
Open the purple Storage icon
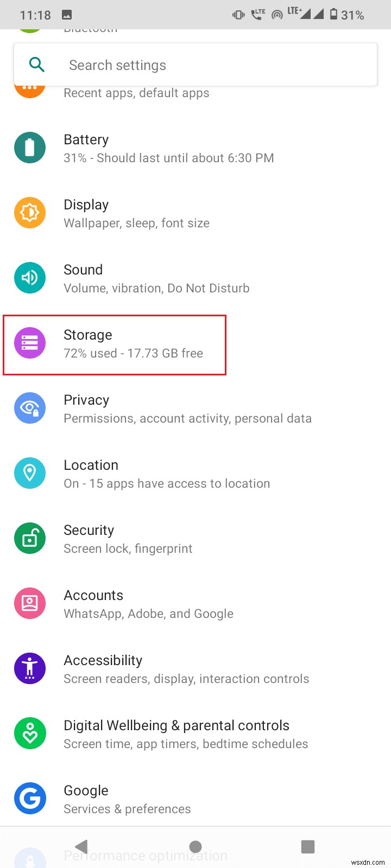pyautogui.click(x=30, y=343)
